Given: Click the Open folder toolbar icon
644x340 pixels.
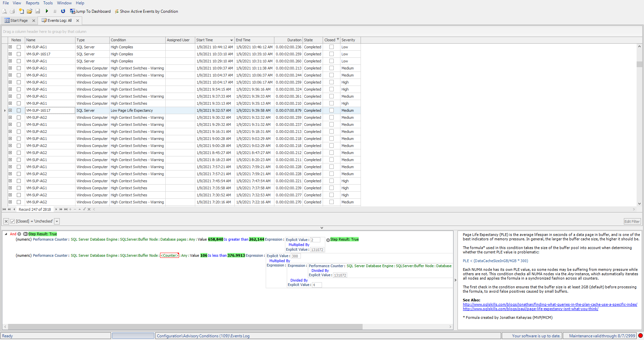Looking at the screenshot, I should click(30, 11).
